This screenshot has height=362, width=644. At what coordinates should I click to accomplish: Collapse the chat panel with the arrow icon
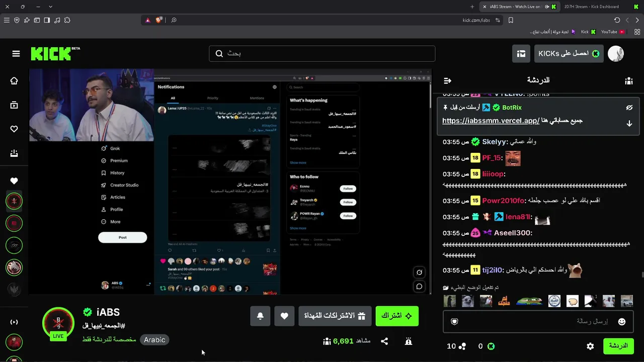[447, 80]
